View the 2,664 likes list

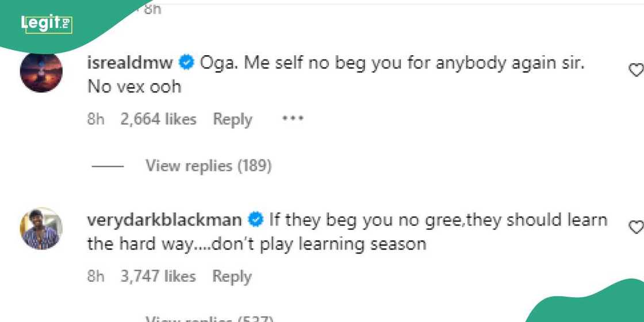(158, 119)
